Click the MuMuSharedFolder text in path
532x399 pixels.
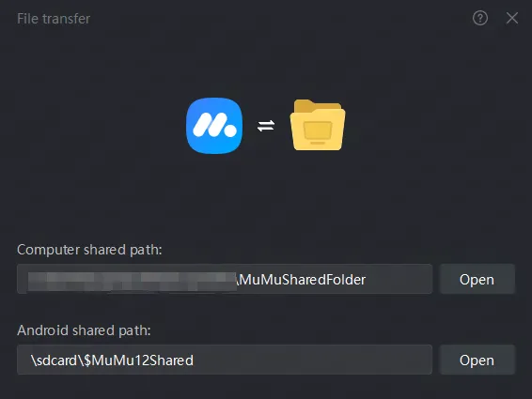point(303,280)
